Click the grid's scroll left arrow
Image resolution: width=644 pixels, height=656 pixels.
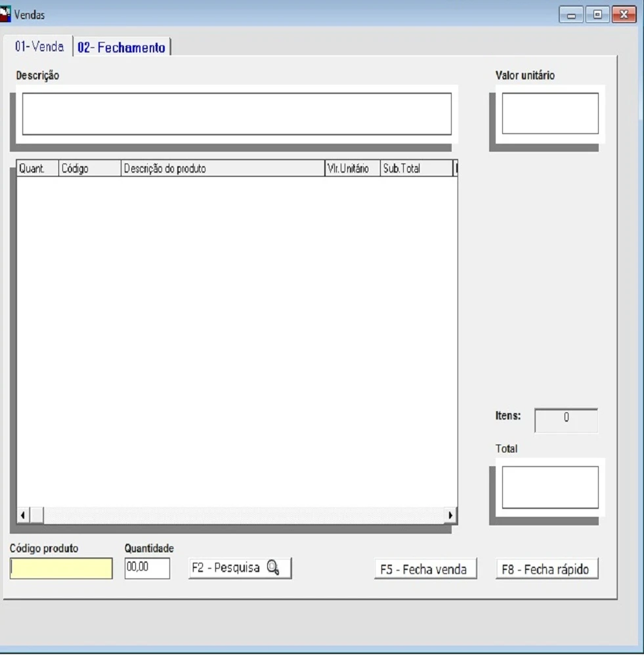[23, 515]
